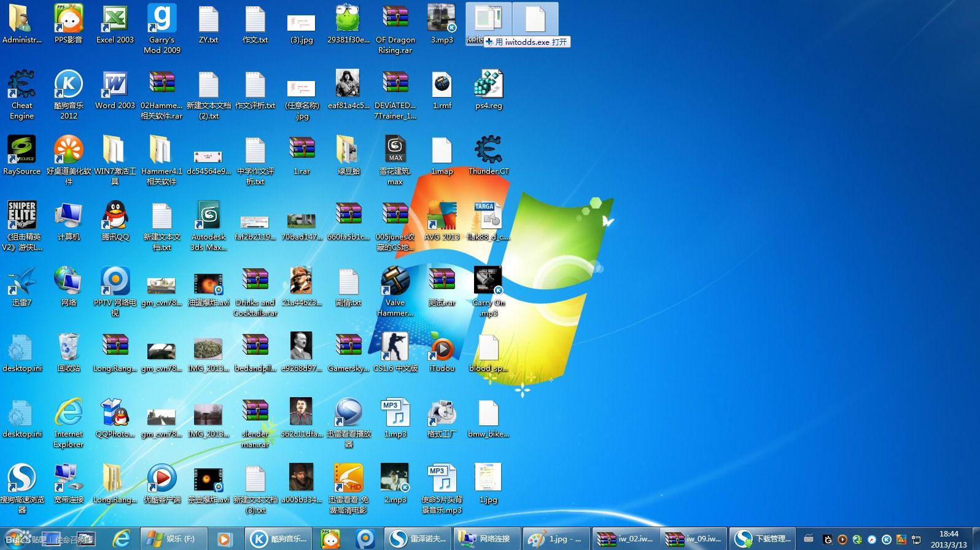Select Thunder.CT Cheat Engine table file
The height and width of the screenshot is (550, 980).
point(488,155)
